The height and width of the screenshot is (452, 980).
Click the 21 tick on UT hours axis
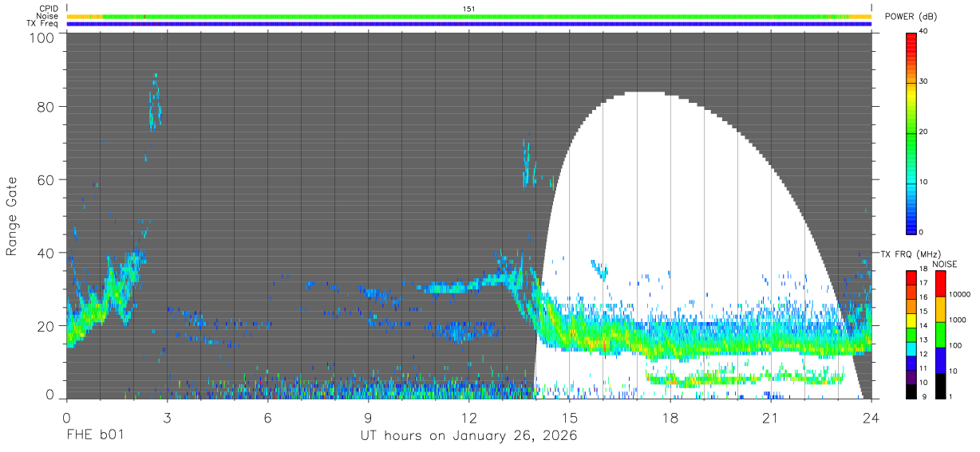pyautogui.click(x=771, y=417)
